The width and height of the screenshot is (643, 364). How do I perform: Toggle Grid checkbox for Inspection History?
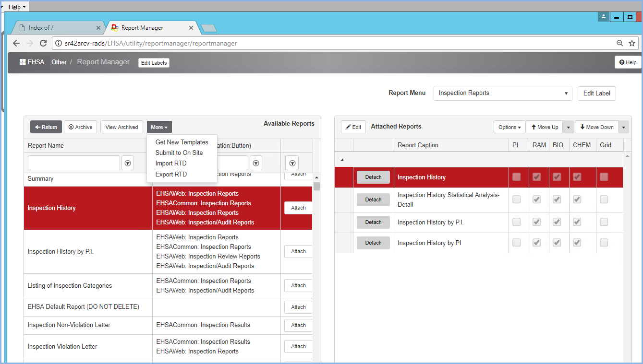click(604, 177)
